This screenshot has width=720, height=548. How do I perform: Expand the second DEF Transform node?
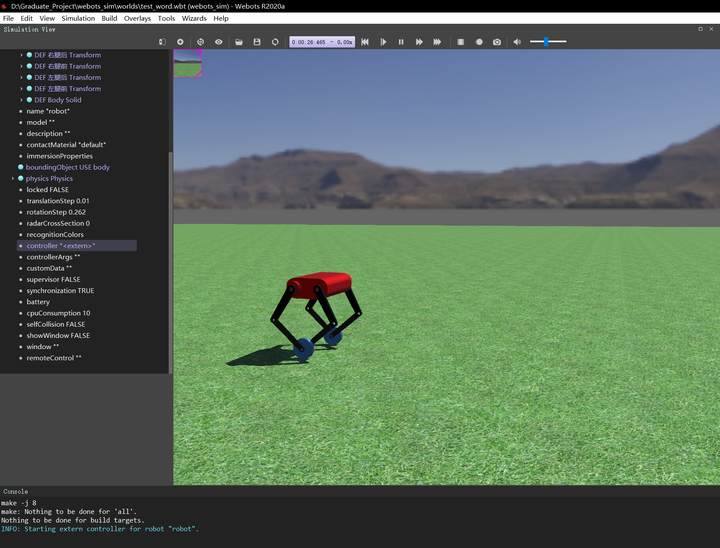21,66
